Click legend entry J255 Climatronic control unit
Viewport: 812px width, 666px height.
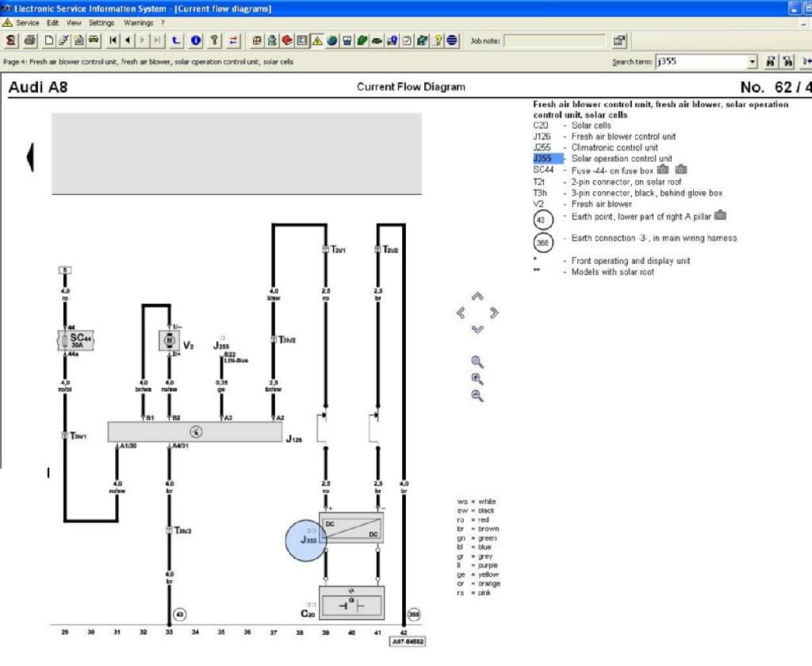tap(596, 147)
